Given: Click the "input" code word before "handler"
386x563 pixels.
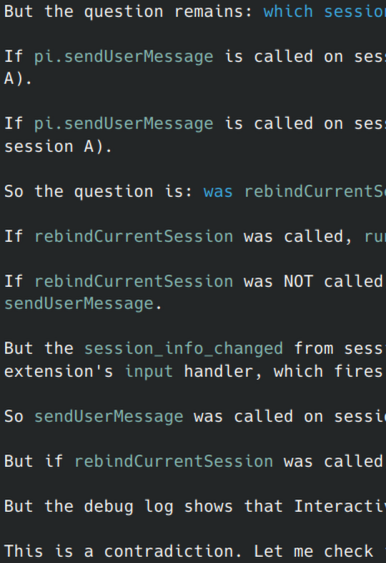Looking at the screenshot, I should coord(149,371).
